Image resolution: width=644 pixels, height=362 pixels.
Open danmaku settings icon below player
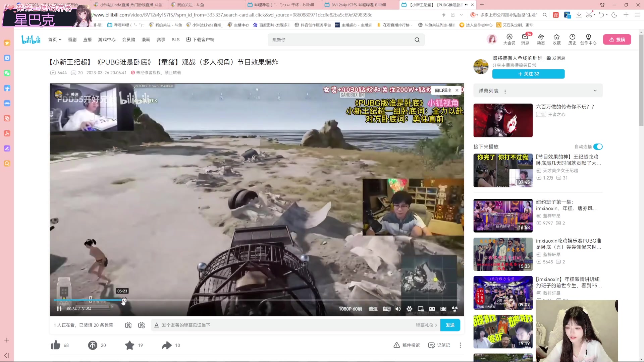pos(142,325)
